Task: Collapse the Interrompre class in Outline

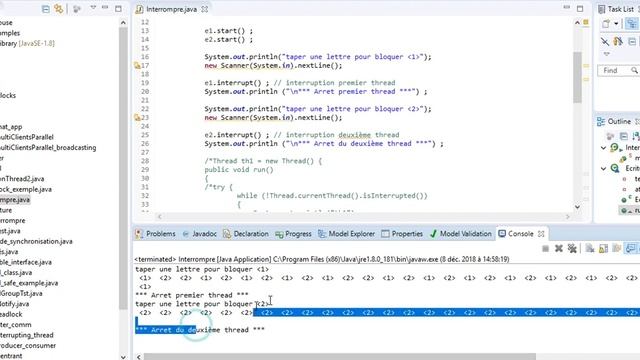Action: [604, 148]
